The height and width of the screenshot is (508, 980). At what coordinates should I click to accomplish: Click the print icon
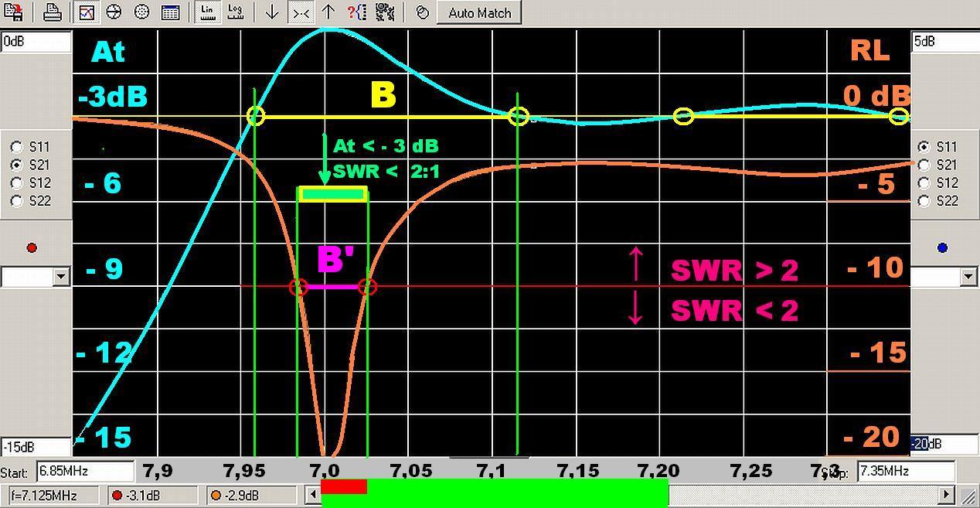(x=53, y=12)
